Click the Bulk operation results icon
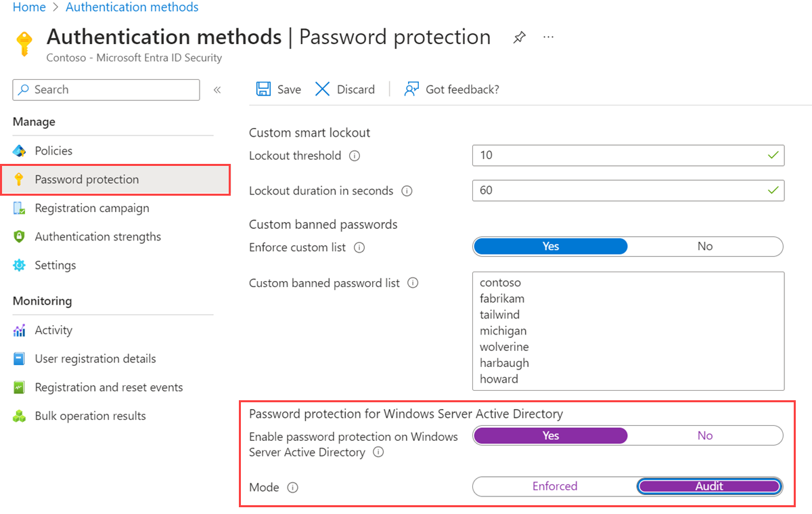 [x=21, y=415]
